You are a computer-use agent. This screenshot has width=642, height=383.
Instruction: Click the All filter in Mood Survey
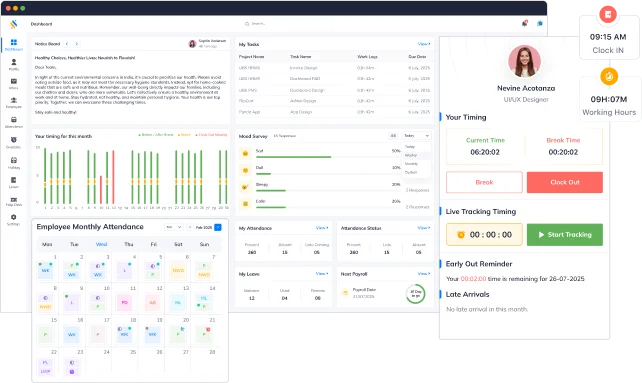pos(393,136)
